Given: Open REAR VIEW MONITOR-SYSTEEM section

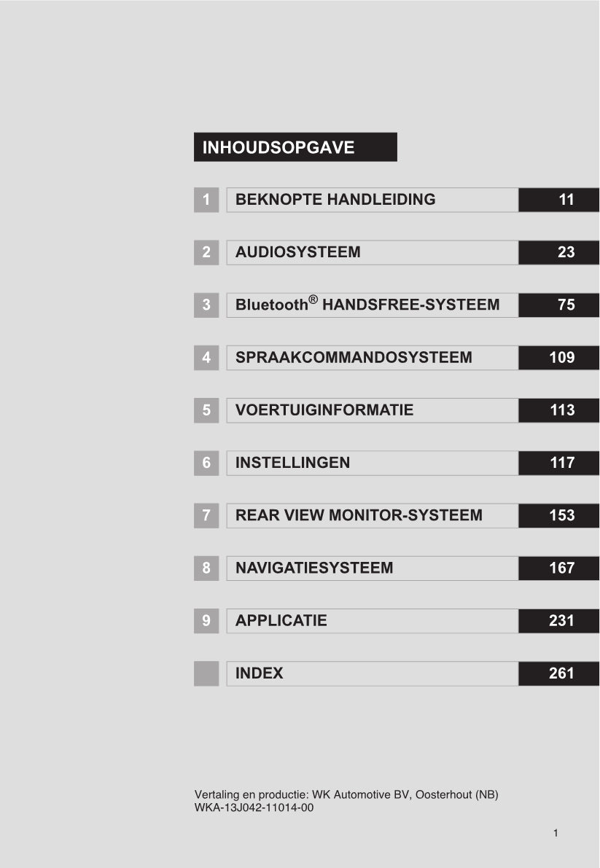Looking at the screenshot, I should tap(359, 515).
